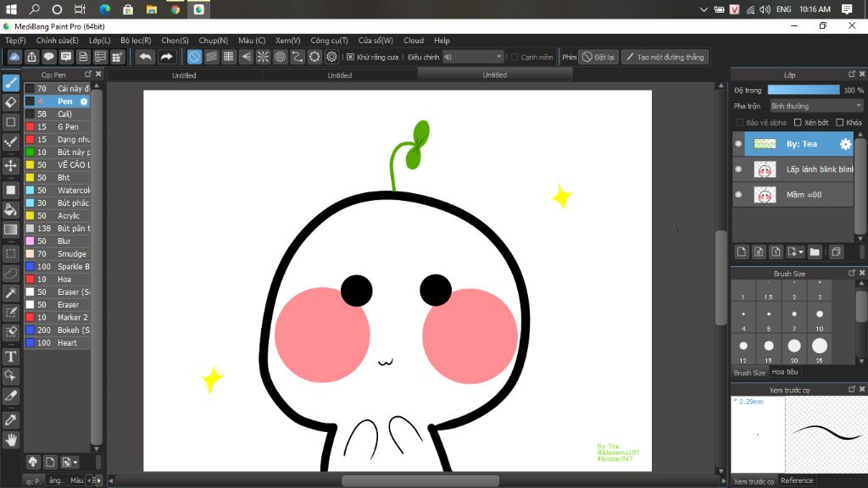
Task: Select the Text tool
Action: pos(10,357)
